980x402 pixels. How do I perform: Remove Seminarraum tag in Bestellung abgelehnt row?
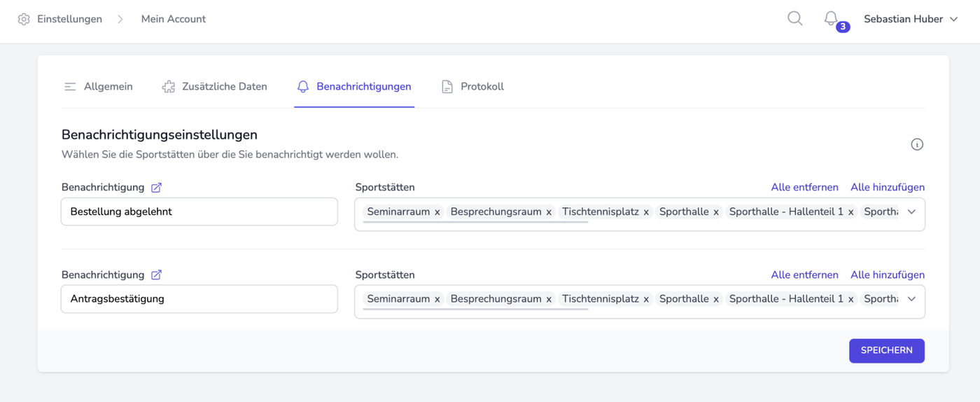[x=437, y=212]
